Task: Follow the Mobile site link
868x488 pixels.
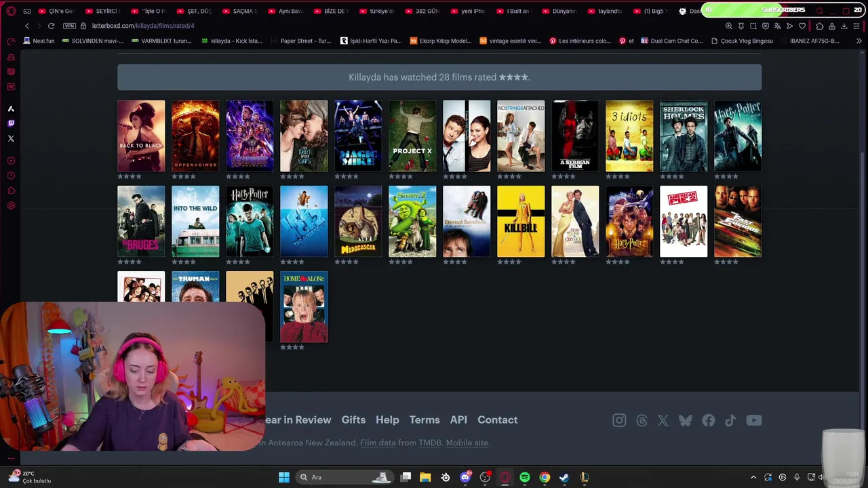Action: (467, 443)
